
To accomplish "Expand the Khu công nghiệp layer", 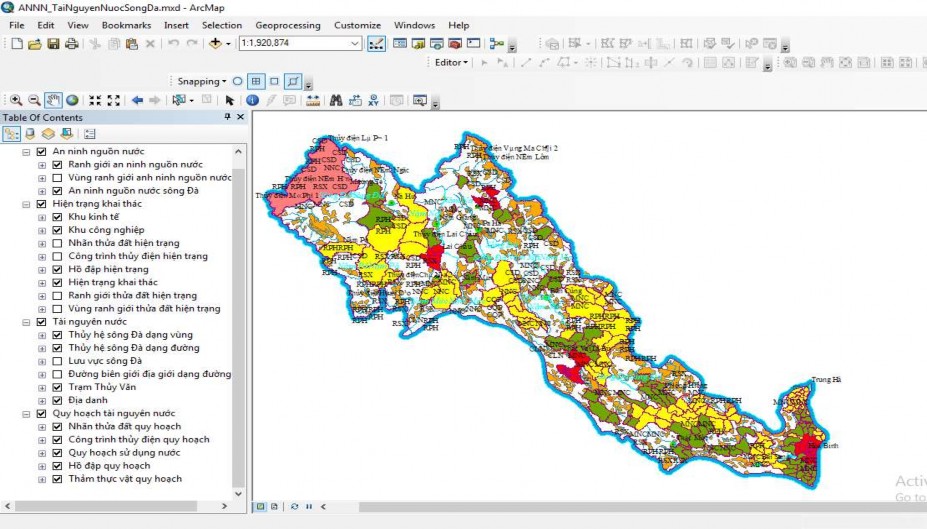I will point(42,230).
